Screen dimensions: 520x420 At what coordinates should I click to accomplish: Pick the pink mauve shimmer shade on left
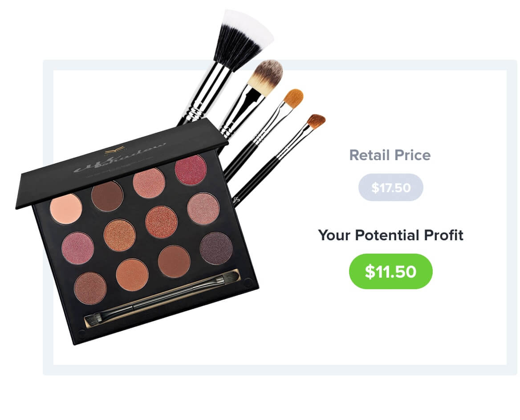(x=78, y=248)
